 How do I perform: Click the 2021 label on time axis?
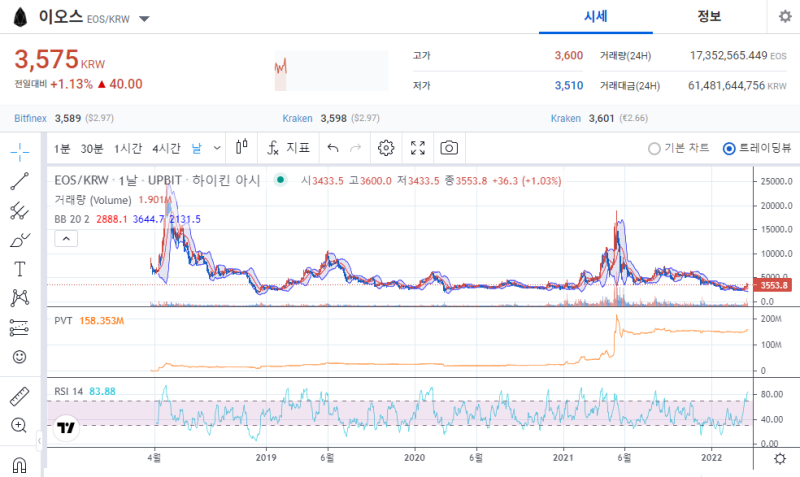(x=563, y=458)
